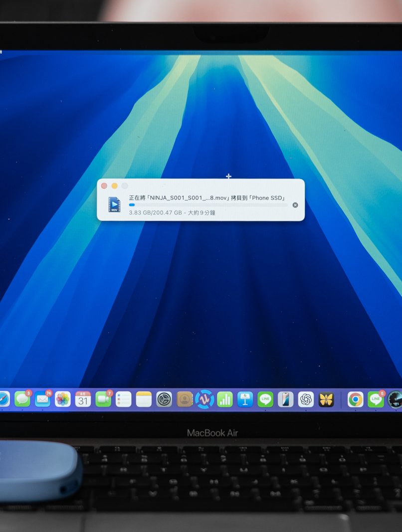Viewport: 402px width, 532px height.
Task: Open Keynote from the Dock
Action: (245, 399)
